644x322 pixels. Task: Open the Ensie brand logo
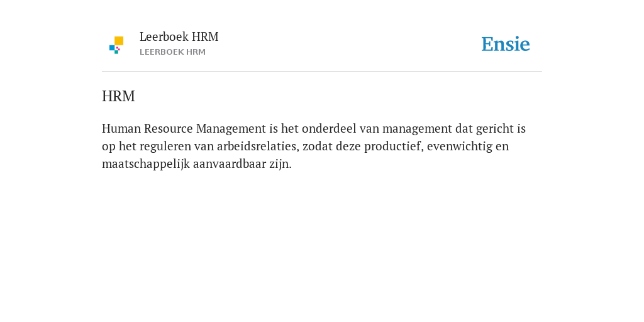[506, 45]
